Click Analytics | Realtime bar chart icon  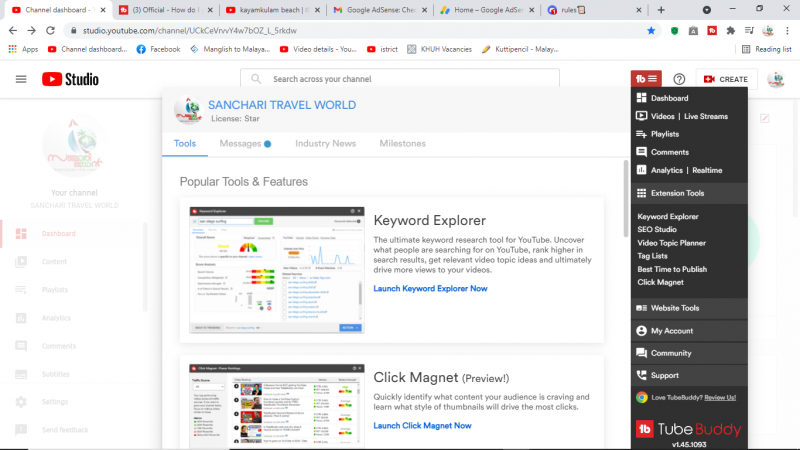tap(641, 170)
